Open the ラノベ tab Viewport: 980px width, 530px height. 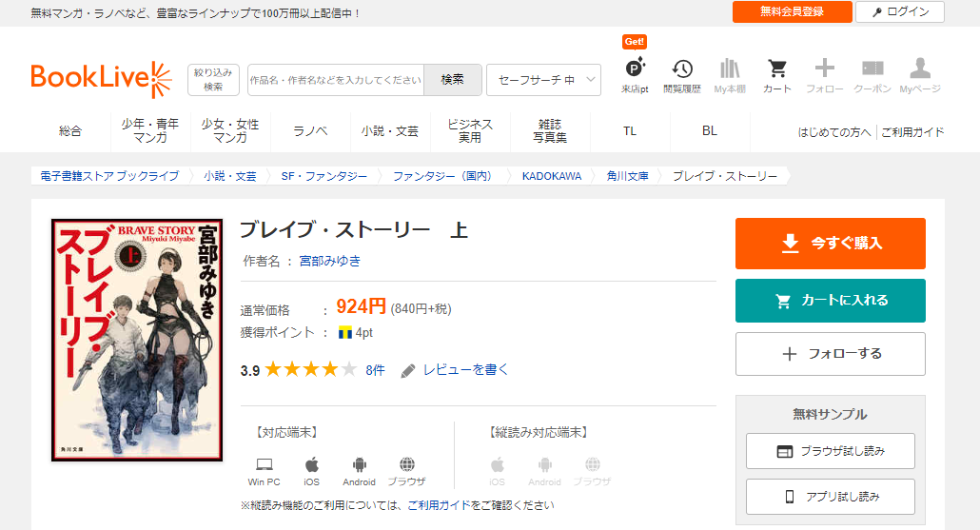pyautogui.click(x=310, y=131)
